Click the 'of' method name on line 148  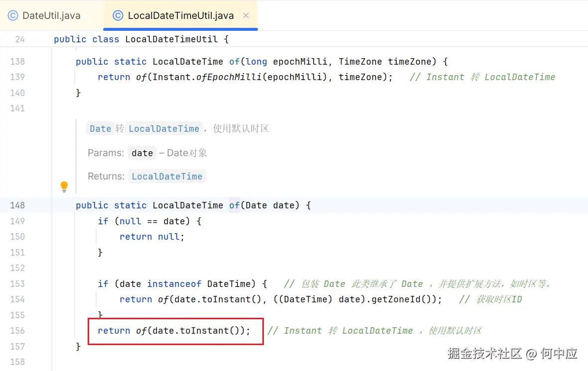pos(235,205)
